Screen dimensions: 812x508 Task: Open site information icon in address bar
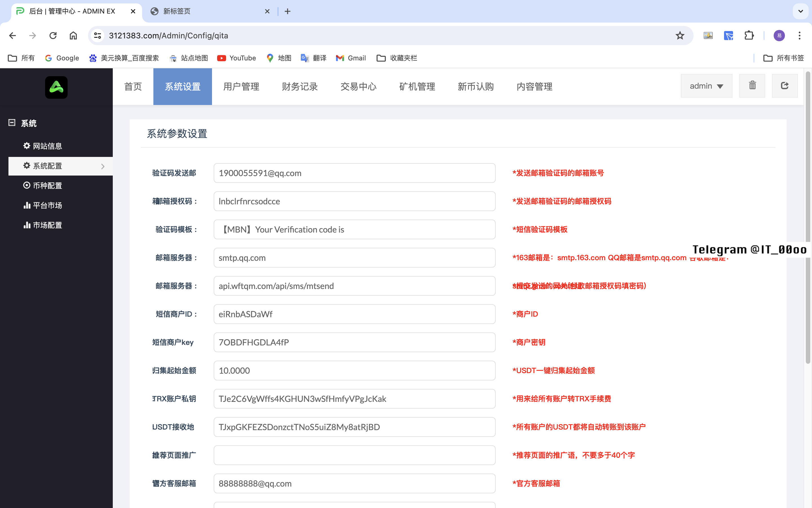[98, 36]
